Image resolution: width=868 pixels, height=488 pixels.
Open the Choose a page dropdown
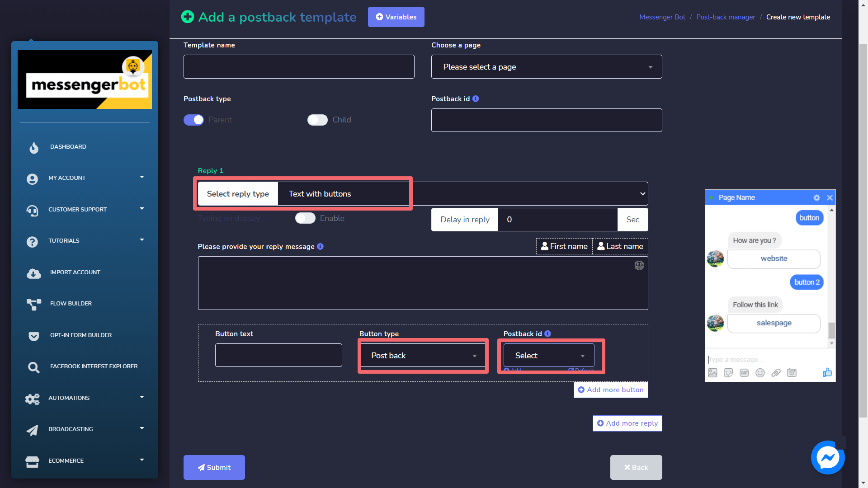click(547, 67)
